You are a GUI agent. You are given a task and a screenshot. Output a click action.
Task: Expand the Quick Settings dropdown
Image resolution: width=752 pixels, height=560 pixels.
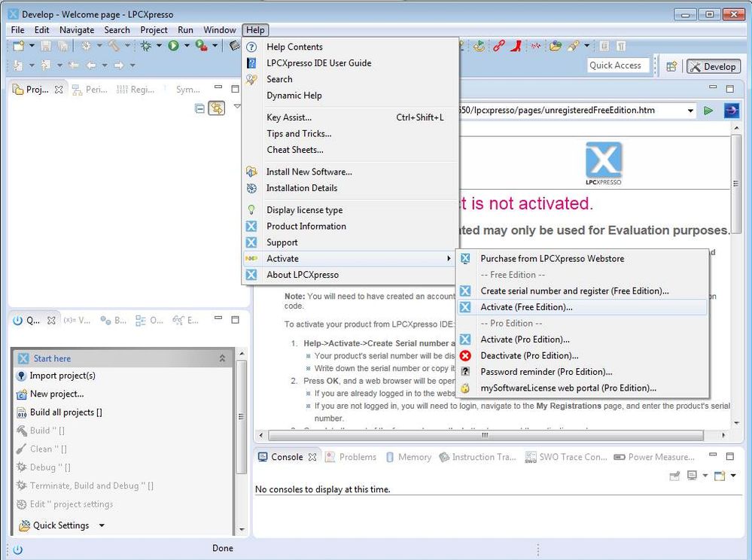click(x=102, y=525)
